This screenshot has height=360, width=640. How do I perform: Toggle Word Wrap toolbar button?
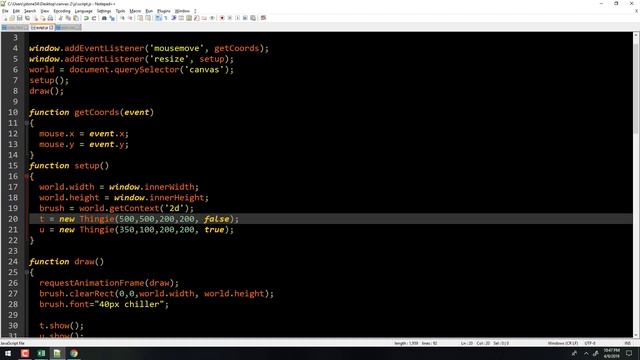tap(158, 18)
